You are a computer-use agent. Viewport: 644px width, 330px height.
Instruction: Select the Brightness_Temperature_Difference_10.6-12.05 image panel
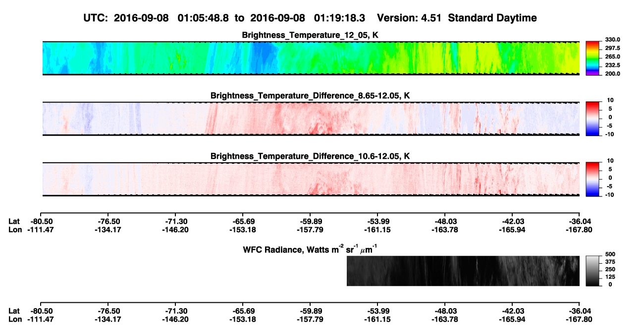[x=311, y=179]
